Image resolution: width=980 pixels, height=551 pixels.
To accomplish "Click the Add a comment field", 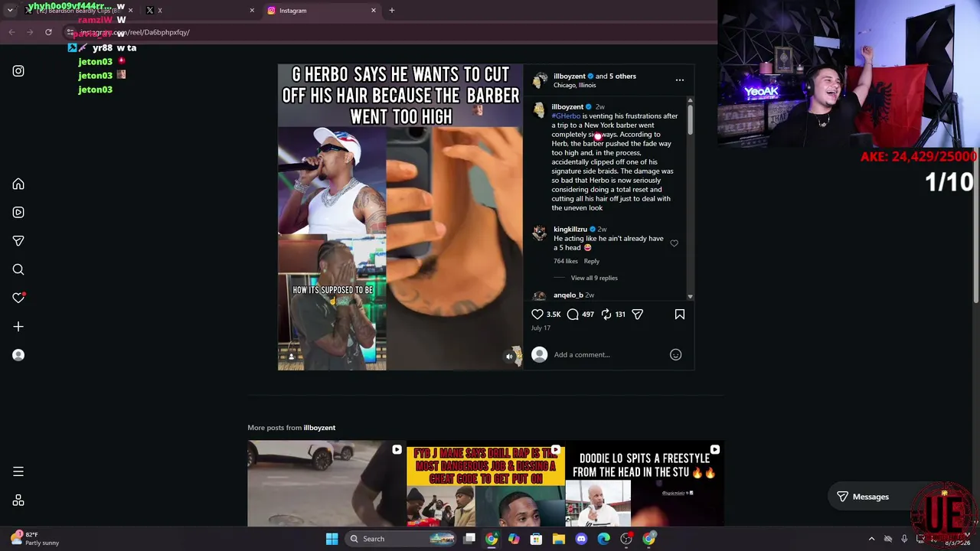I will click(x=609, y=355).
